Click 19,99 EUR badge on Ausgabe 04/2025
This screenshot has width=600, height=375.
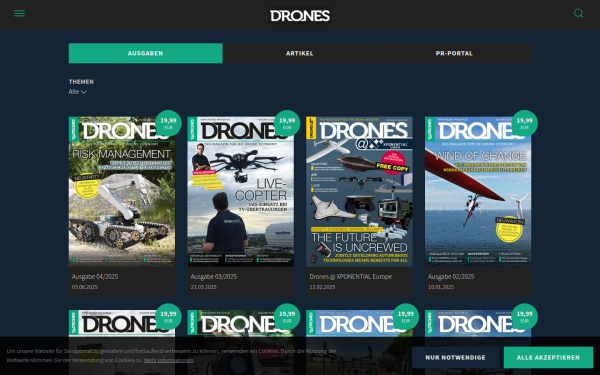click(168, 123)
